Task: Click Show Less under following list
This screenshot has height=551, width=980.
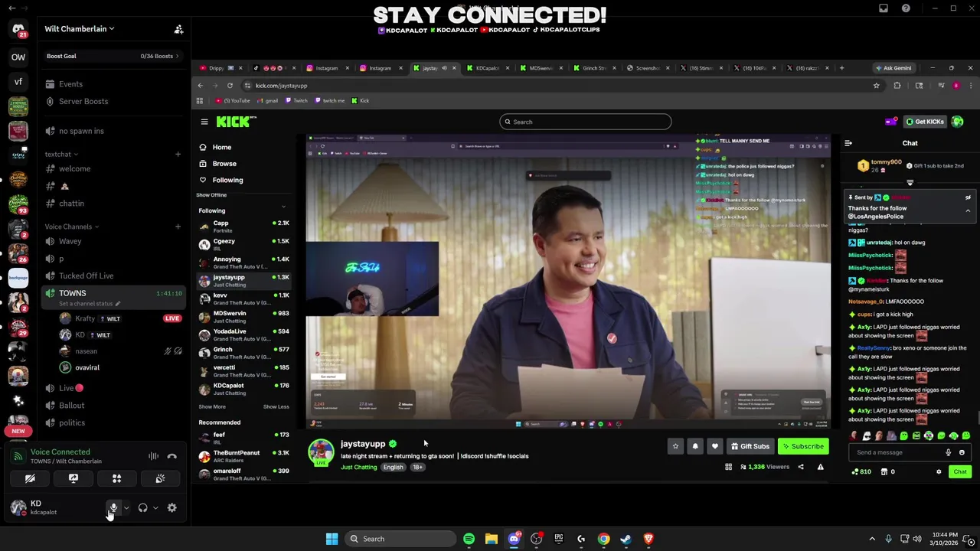Action: point(276,407)
